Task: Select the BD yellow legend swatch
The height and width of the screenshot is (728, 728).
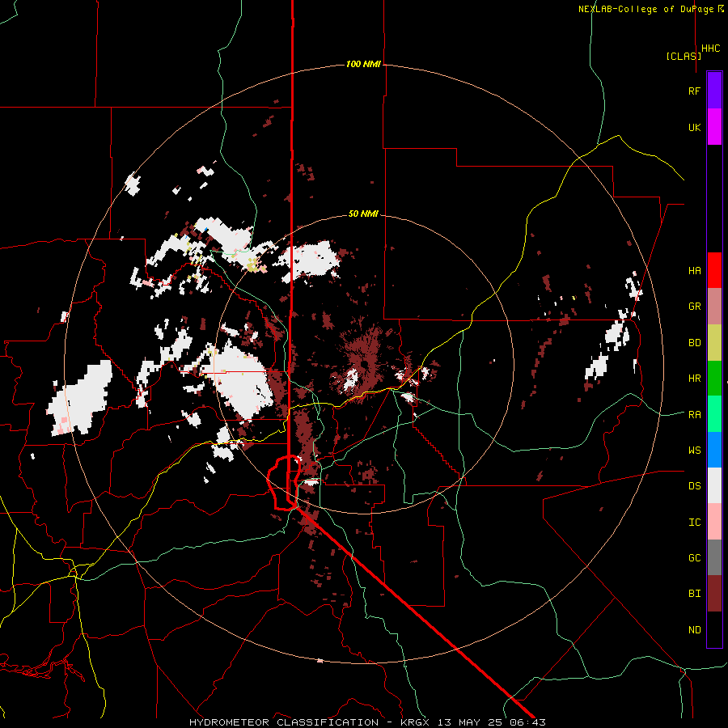Action: (714, 343)
